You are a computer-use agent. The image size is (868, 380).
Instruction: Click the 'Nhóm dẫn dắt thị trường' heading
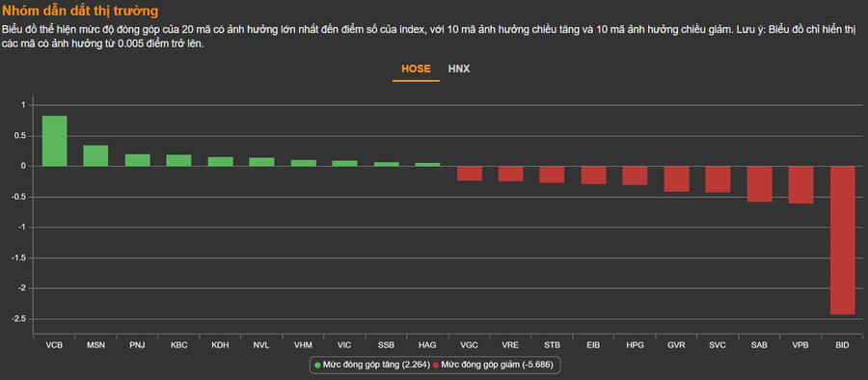80,10
